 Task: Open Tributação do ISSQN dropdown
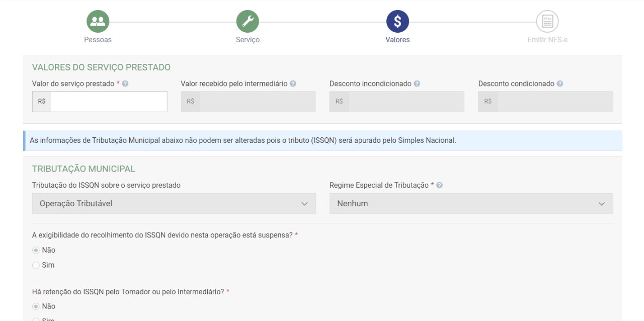(174, 204)
